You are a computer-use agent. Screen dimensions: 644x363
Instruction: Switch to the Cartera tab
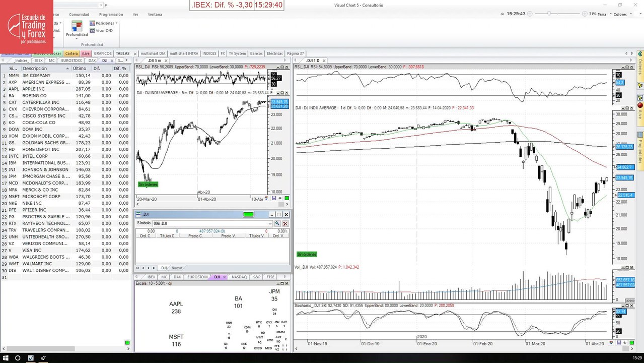point(71,53)
